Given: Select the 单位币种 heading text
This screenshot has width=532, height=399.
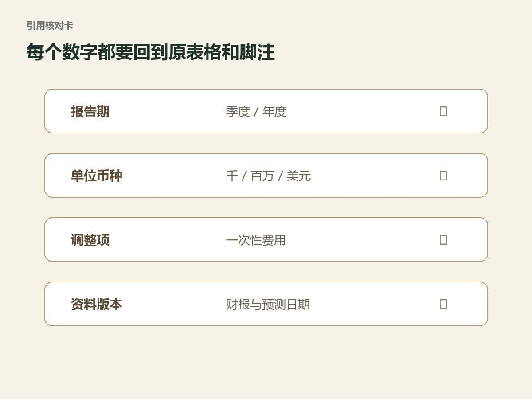Looking at the screenshot, I should [97, 176].
